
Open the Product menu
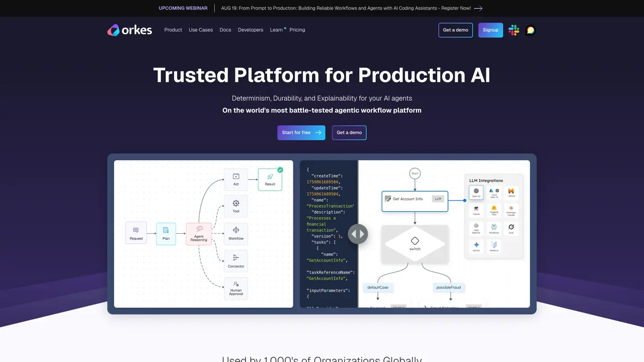(173, 30)
